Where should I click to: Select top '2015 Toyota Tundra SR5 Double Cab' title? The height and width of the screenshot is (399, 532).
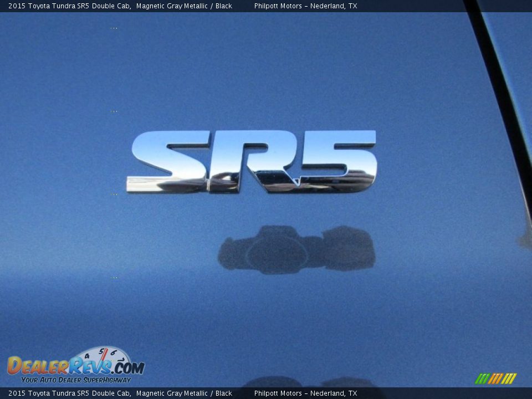[69, 6]
